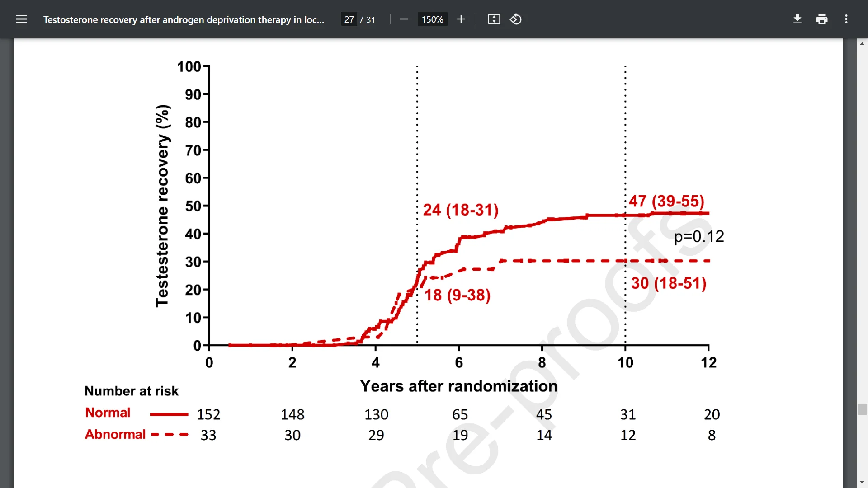This screenshot has width=868, height=488.
Task: Click the value 152 in Normal row
Action: (208, 414)
